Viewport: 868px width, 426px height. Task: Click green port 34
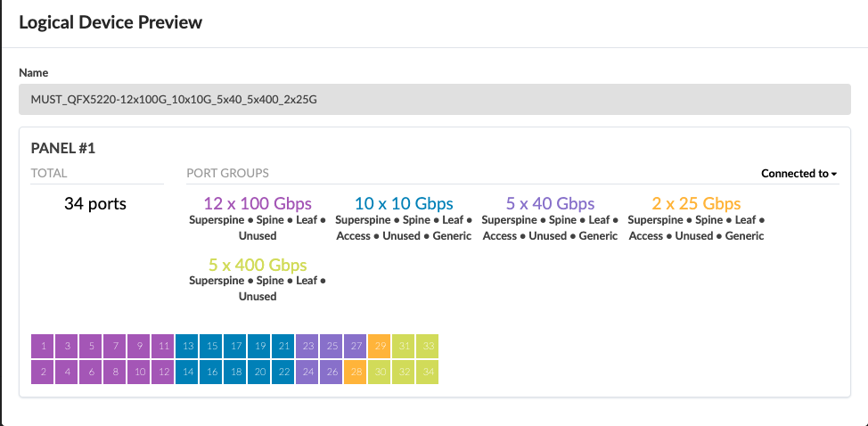[x=428, y=372]
